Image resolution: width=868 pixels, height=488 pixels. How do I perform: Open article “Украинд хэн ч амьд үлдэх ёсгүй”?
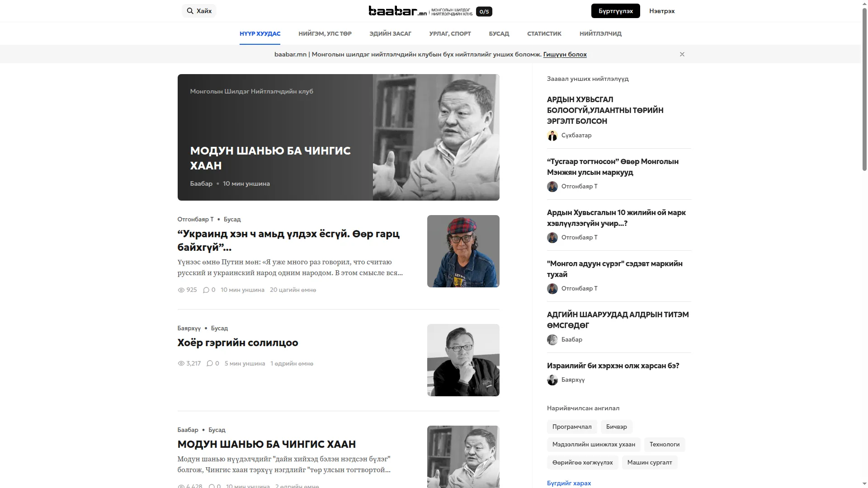[288, 240]
